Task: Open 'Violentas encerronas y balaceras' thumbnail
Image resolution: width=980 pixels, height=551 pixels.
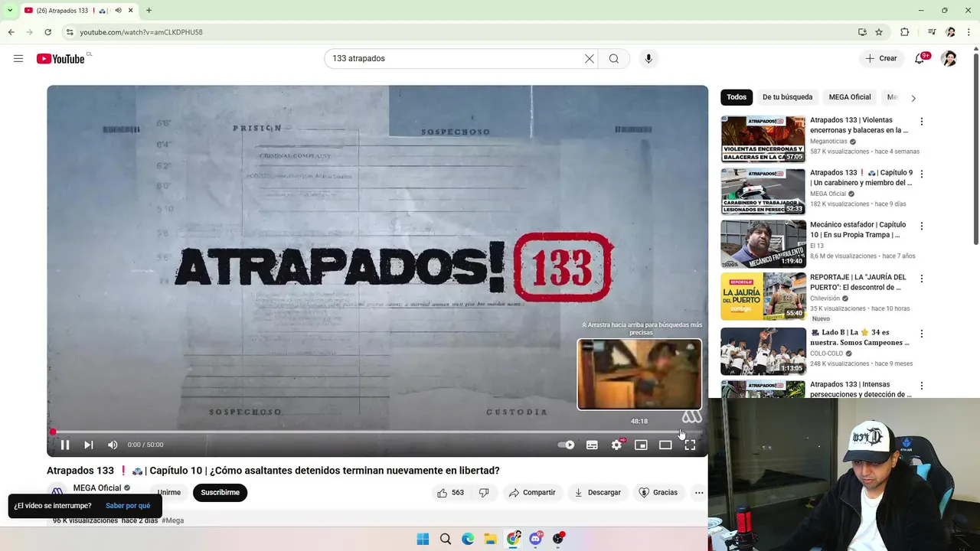Action: click(x=763, y=139)
